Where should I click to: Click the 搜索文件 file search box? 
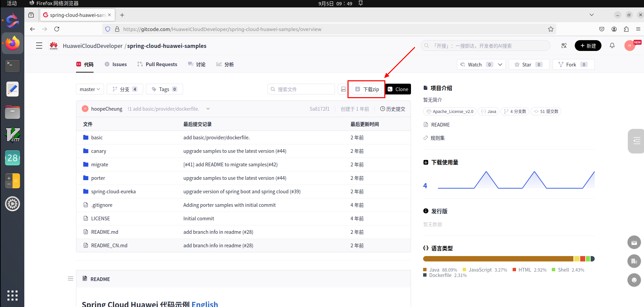point(301,89)
